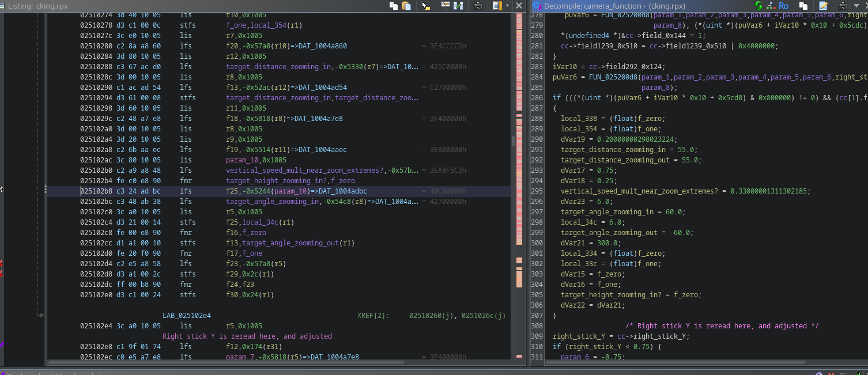Open the browser field formatter icon in Listing
The image size is (868, 375).
pos(446,6)
